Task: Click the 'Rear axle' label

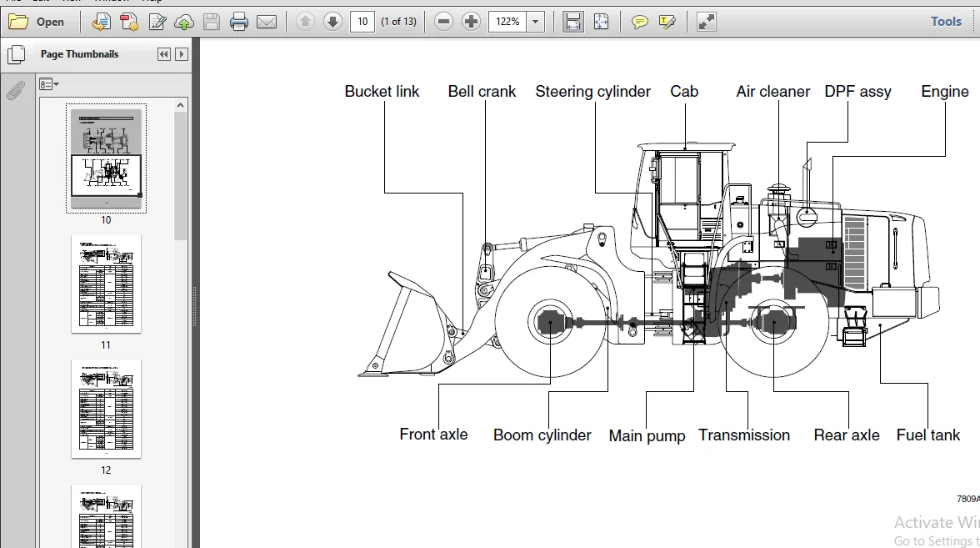Action: point(847,435)
